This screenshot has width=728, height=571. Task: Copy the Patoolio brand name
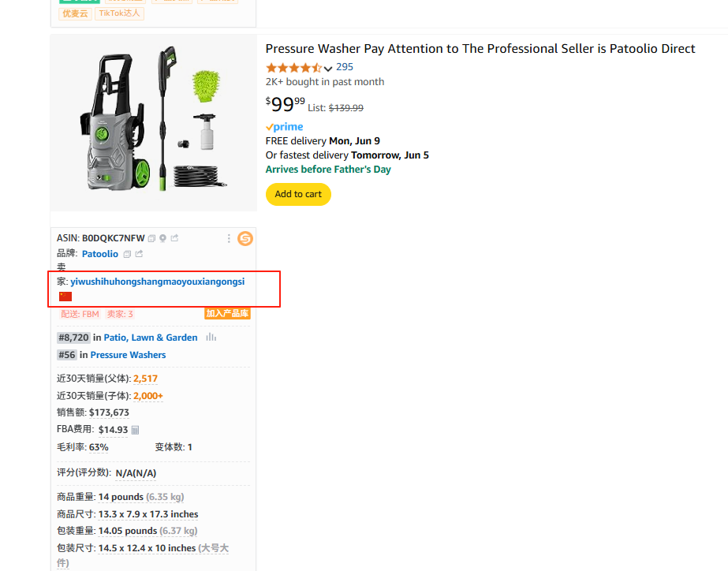click(127, 254)
